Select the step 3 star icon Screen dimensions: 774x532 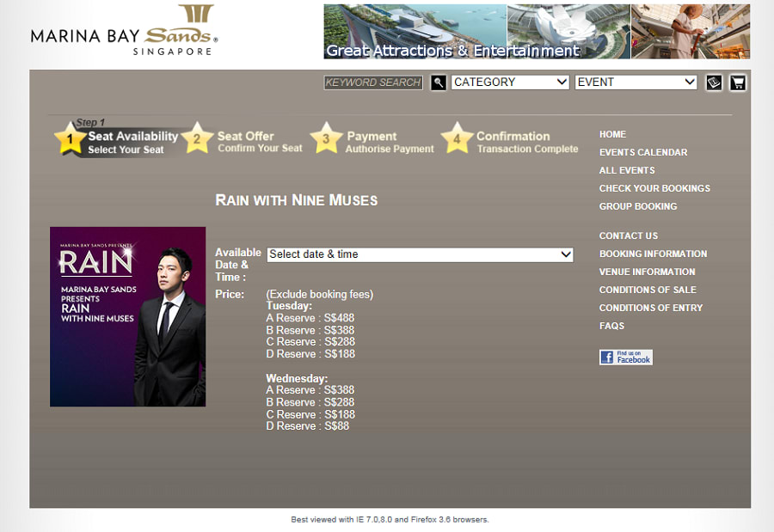(x=326, y=138)
